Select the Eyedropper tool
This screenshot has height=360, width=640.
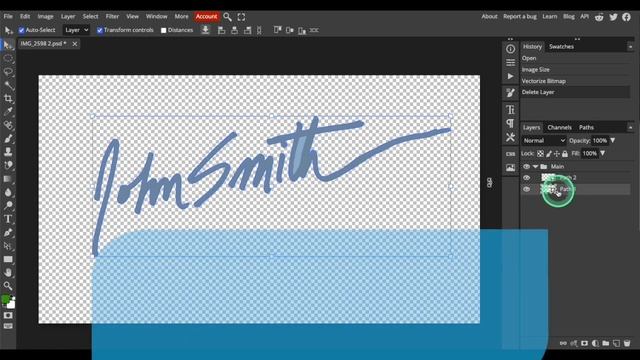[8, 111]
